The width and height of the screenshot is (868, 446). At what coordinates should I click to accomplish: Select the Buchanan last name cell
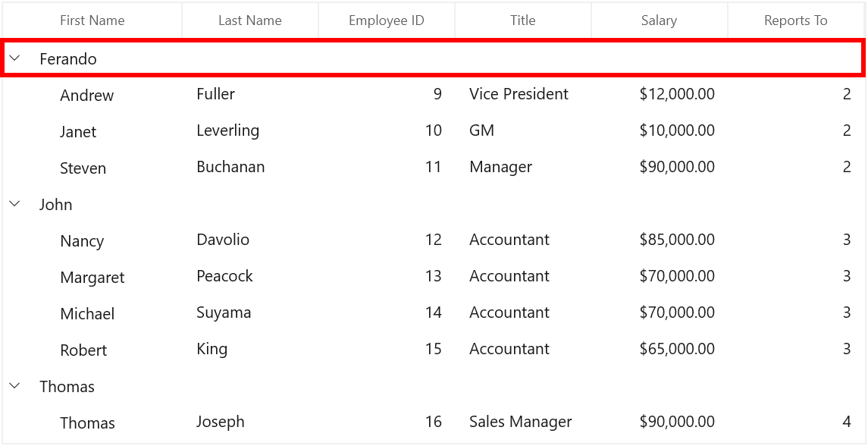[x=230, y=167]
